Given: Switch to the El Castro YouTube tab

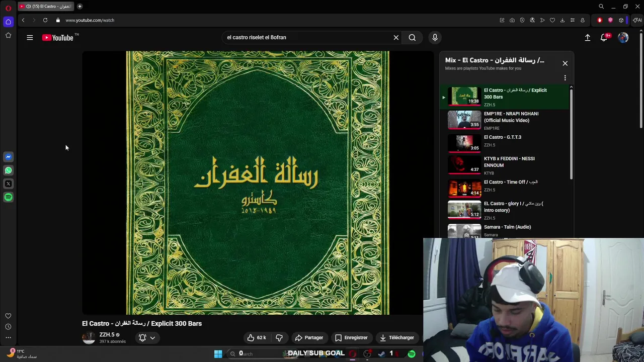Looking at the screenshot, I should click(46, 7).
